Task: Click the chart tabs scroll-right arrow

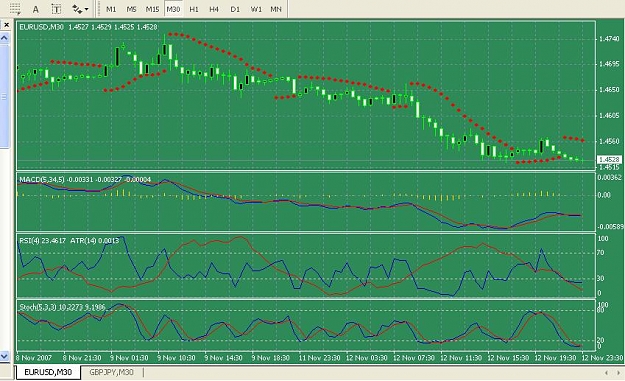Action: click(617, 373)
